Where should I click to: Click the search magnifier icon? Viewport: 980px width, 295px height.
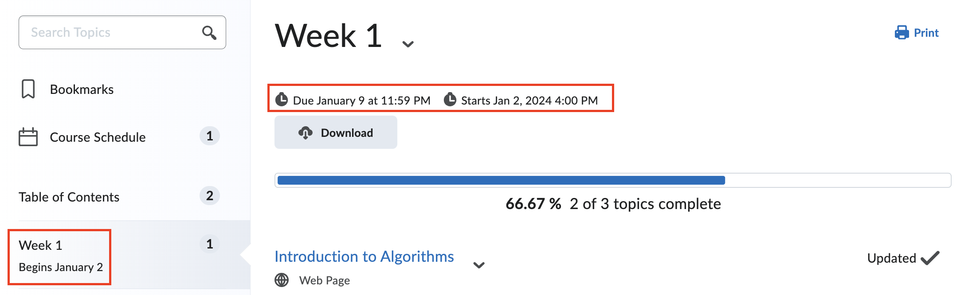(x=209, y=32)
